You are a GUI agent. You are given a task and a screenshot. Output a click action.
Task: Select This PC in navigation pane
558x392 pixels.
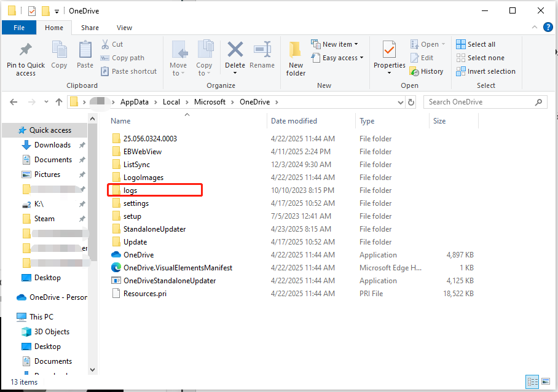click(41, 317)
